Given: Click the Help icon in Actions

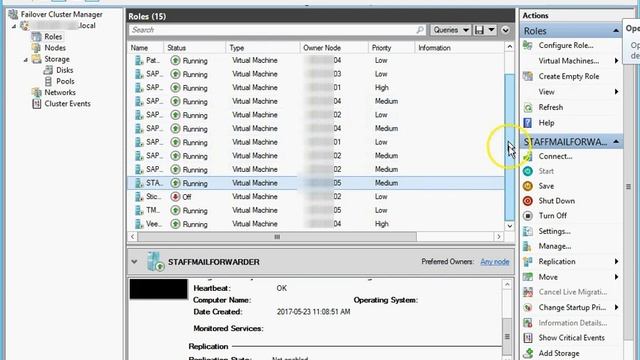Looking at the screenshot, I should pyautogui.click(x=528, y=123).
